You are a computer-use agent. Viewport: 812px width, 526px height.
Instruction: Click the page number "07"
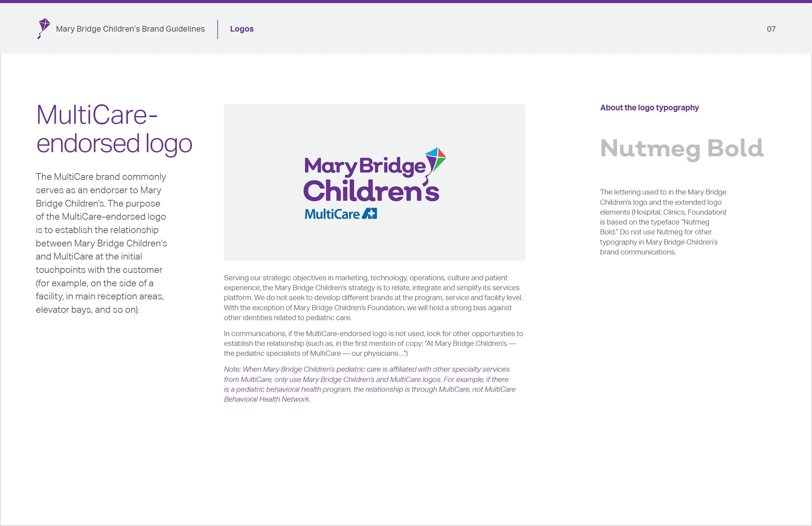771,29
